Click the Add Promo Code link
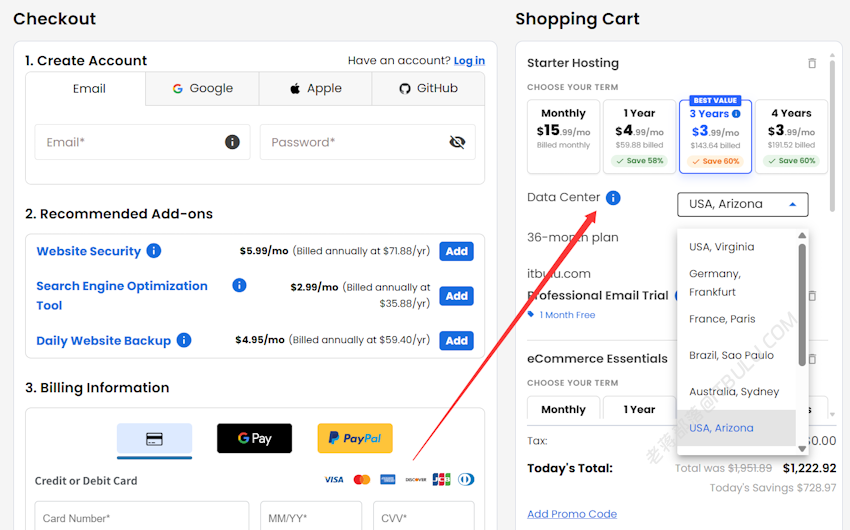This screenshot has width=850, height=530. 572,514
